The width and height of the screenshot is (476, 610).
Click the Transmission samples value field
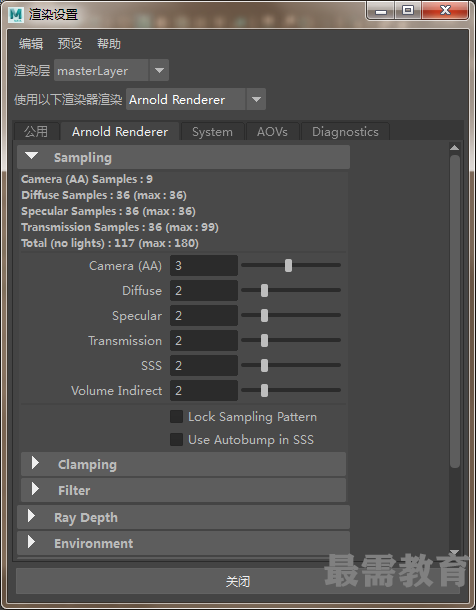coord(204,340)
